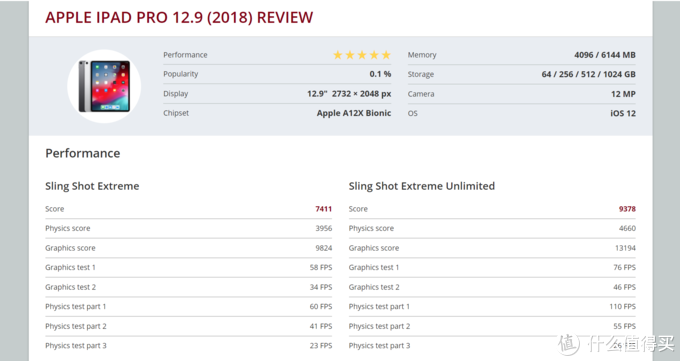Click the five-star performance rating
680x361 pixels.
(x=362, y=55)
